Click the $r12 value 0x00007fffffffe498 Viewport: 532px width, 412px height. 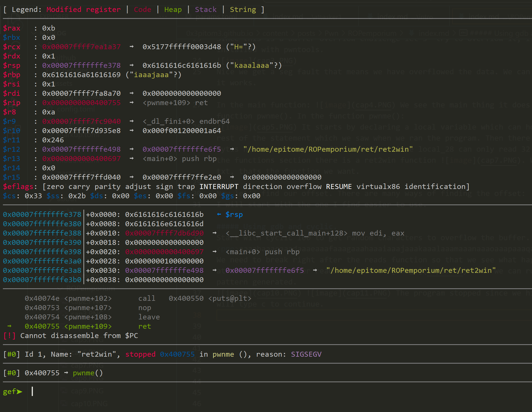pyautogui.click(x=81, y=149)
